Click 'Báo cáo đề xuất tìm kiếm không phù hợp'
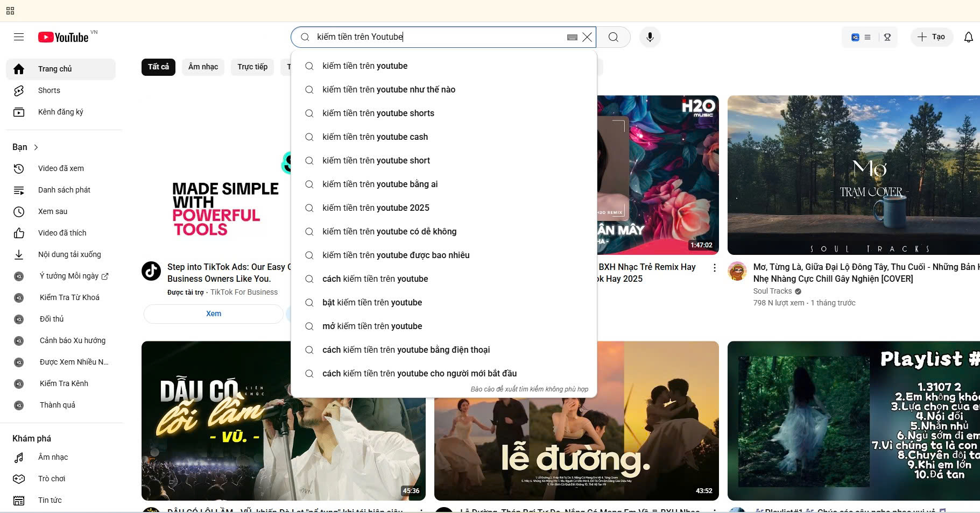The width and height of the screenshot is (980, 513). click(530, 389)
